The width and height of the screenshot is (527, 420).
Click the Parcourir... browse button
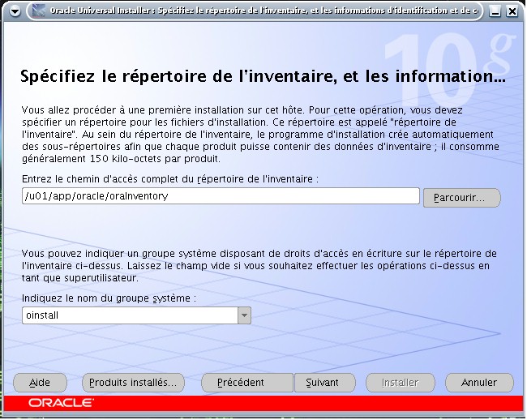[x=462, y=198]
